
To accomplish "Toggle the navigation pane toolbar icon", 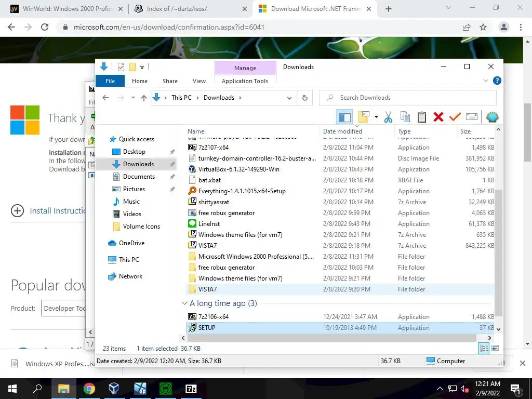I will (344, 117).
